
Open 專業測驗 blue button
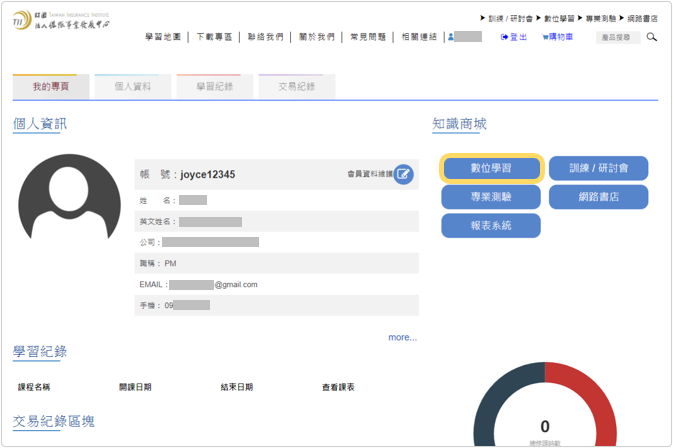click(491, 197)
